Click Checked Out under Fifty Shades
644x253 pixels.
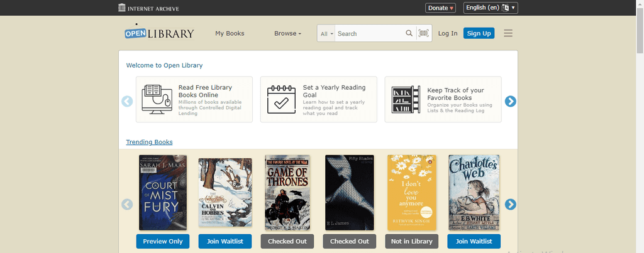point(350,241)
